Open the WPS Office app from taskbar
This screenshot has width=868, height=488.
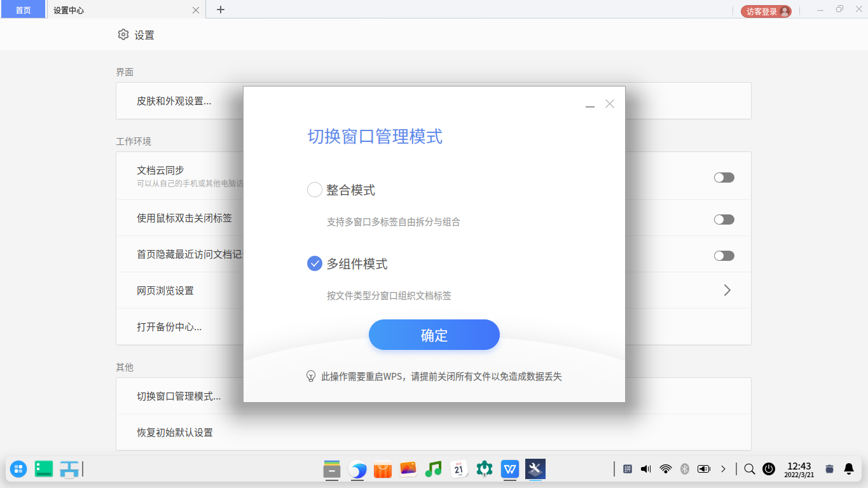click(509, 470)
